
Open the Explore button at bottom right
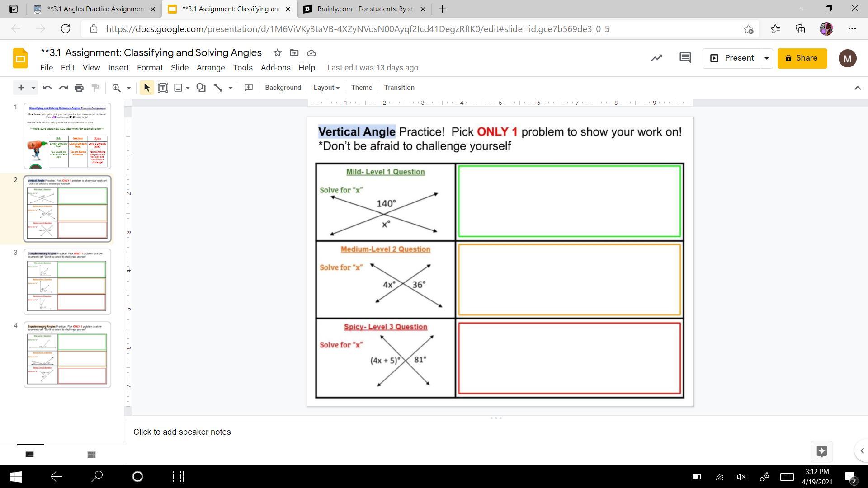pos(821,451)
